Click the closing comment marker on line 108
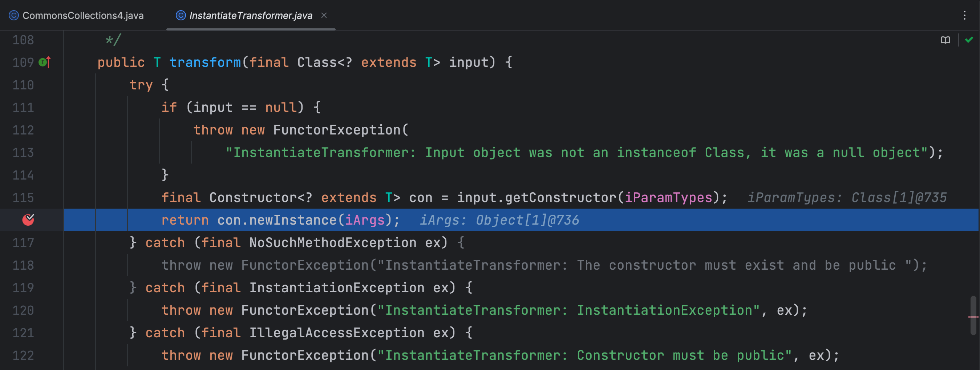 coord(113,40)
